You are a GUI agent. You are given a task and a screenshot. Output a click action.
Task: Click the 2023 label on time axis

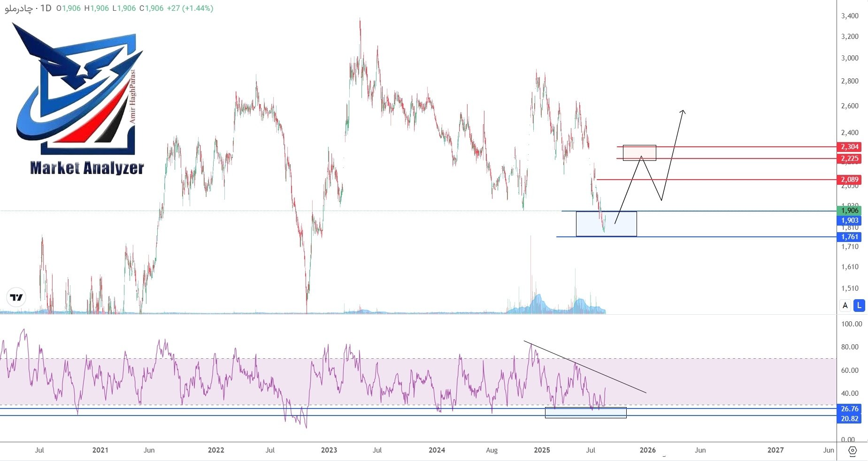pos(329,450)
